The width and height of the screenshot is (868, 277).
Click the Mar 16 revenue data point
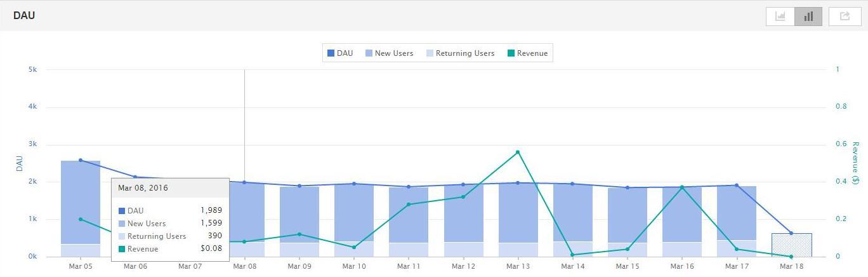(x=682, y=187)
